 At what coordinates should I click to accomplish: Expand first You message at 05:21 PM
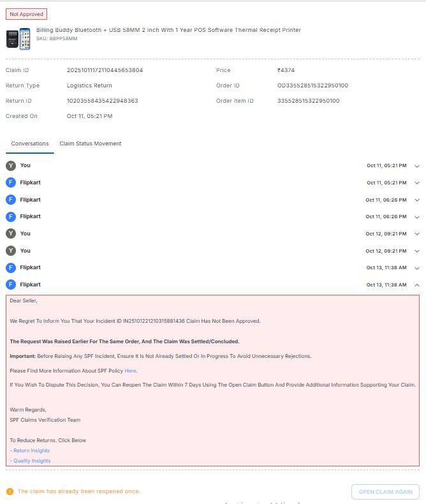pyautogui.click(x=417, y=166)
